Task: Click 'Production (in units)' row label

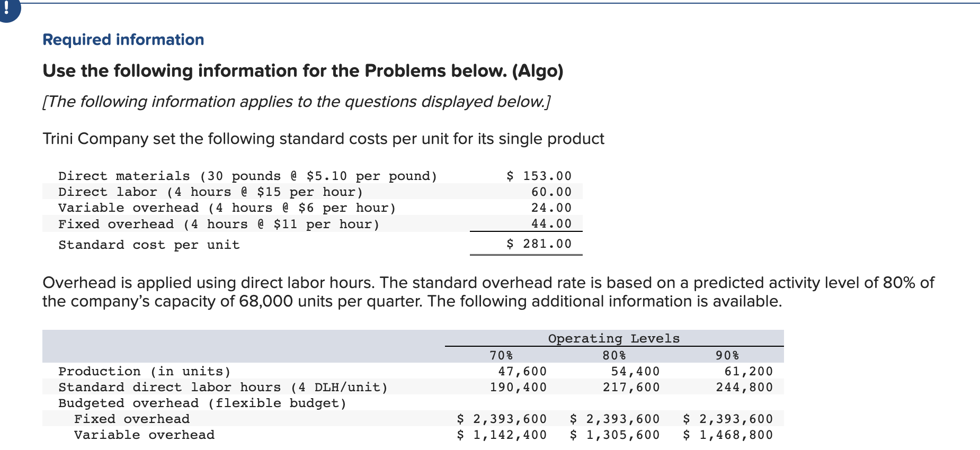Action: 145,371
